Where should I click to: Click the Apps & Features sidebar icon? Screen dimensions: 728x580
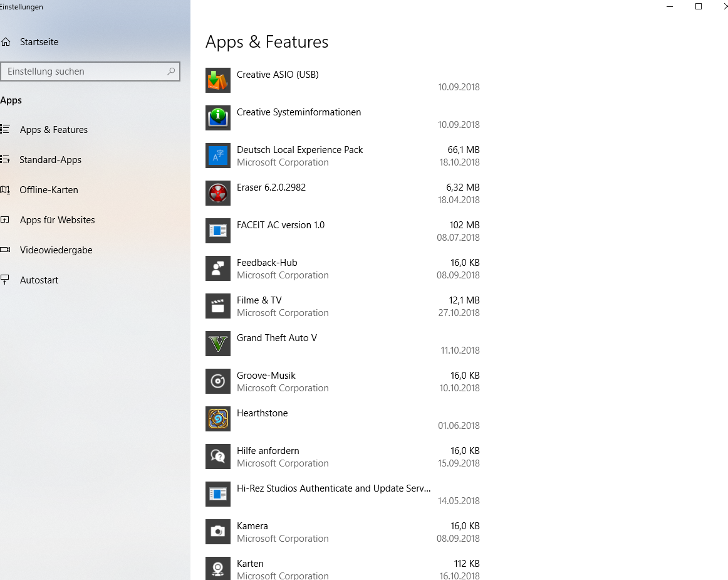click(x=5, y=129)
